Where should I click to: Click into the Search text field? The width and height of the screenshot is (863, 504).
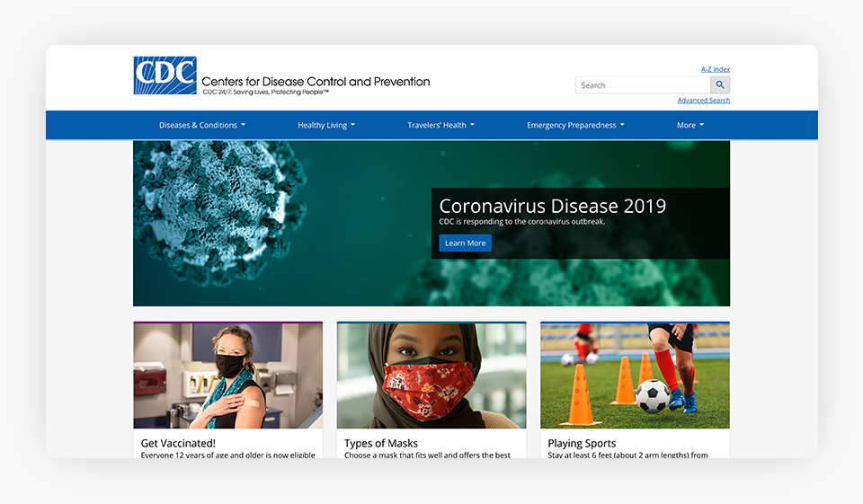pyautogui.click(x=643, y=85)
